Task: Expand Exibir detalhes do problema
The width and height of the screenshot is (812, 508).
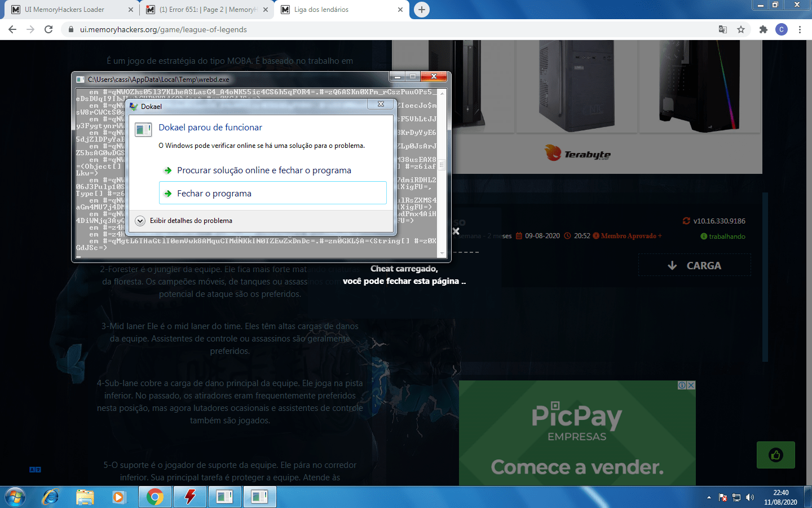Action: (x=184, y=221)
